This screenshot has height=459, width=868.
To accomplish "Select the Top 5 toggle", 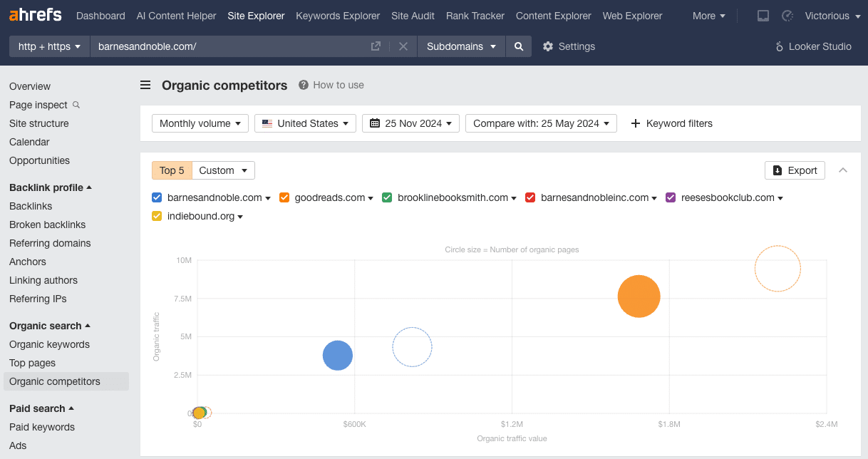I will 172,170.
